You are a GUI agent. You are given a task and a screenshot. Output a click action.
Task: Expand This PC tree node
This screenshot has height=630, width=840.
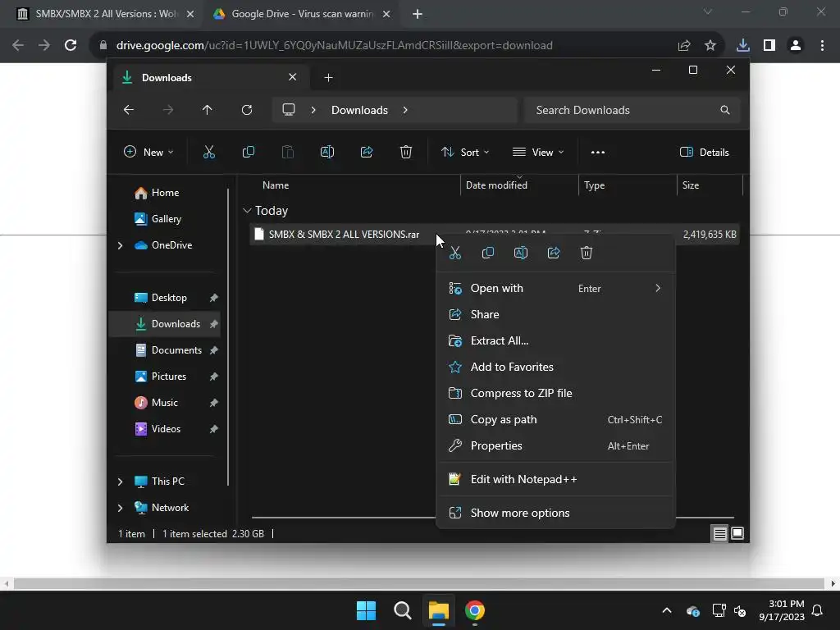click(120, 482)
